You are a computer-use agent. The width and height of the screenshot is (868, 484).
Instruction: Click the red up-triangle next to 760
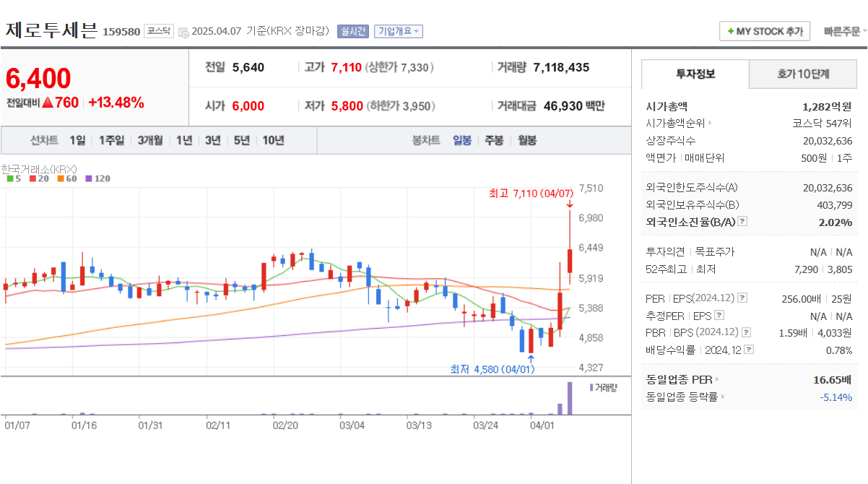coord(47,103)
